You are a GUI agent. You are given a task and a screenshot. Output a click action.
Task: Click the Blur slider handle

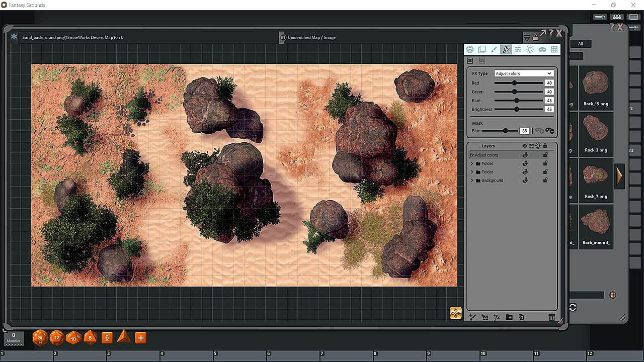pos(505,131)
